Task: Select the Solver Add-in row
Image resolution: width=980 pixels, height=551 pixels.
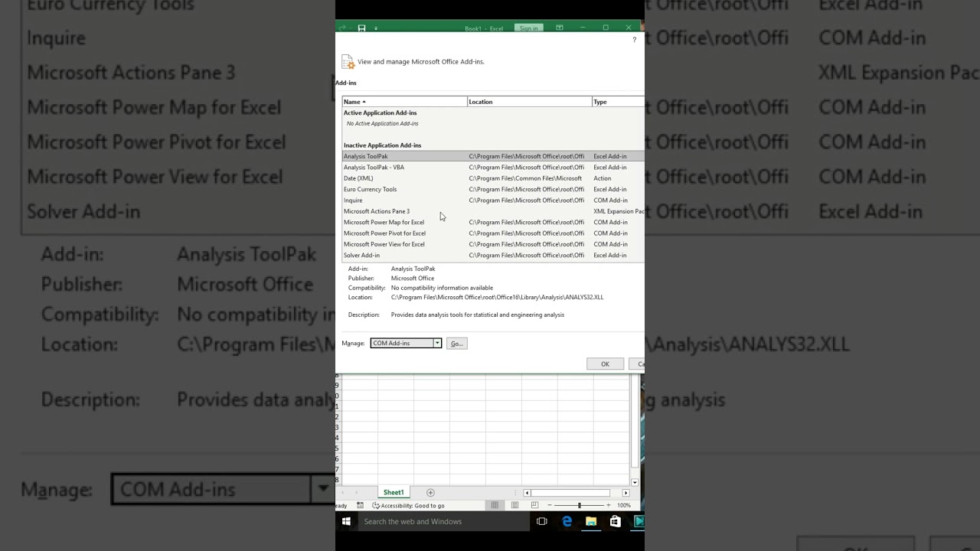Action: [x=493, y=256]
